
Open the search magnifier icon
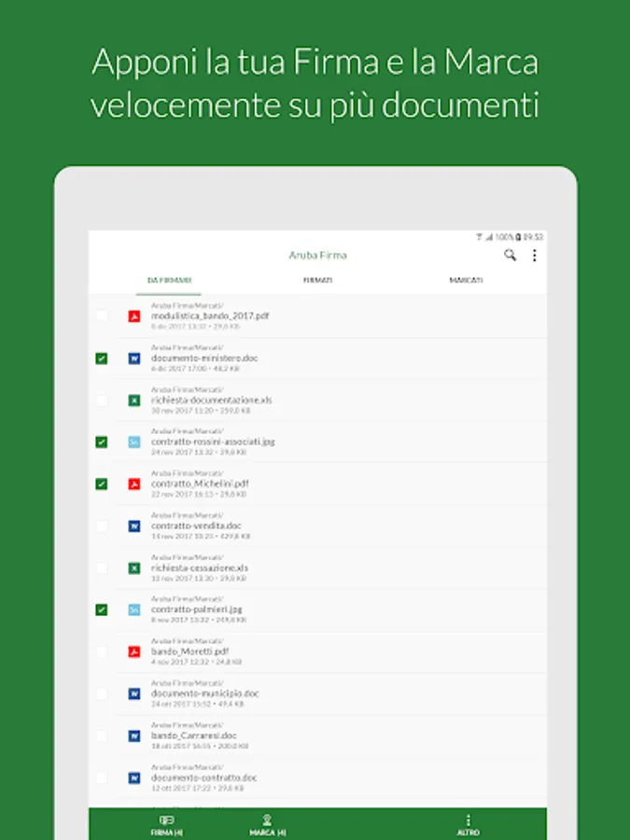pos(510,255)
